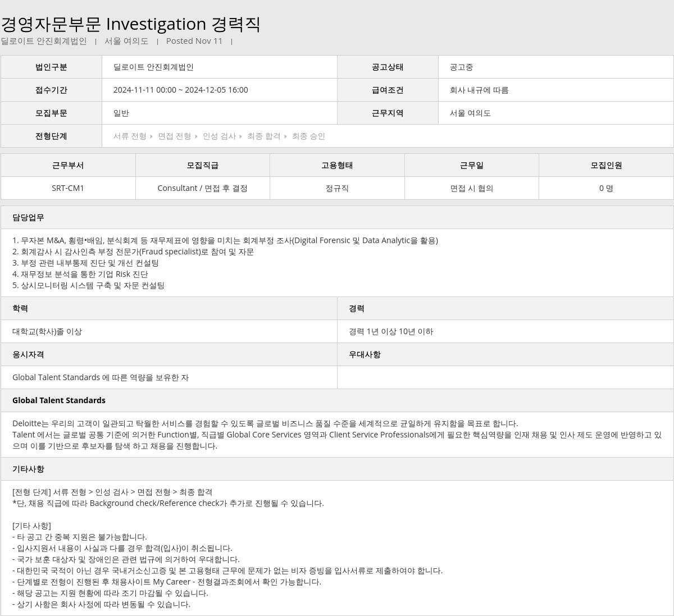This screenshot has width=674, height=616.
Task: Click the Consultant / 면접 후 결정 cell
Action: (x=203, y=188)
